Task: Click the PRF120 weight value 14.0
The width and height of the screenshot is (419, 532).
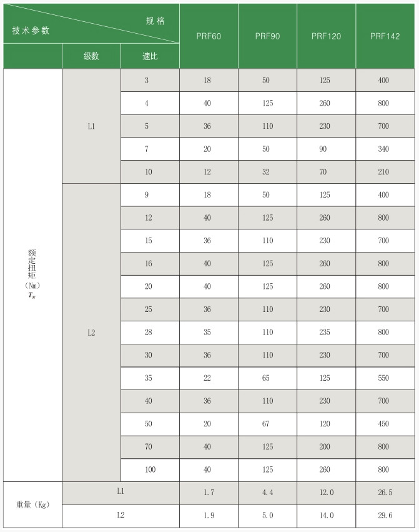Action: 325,516
